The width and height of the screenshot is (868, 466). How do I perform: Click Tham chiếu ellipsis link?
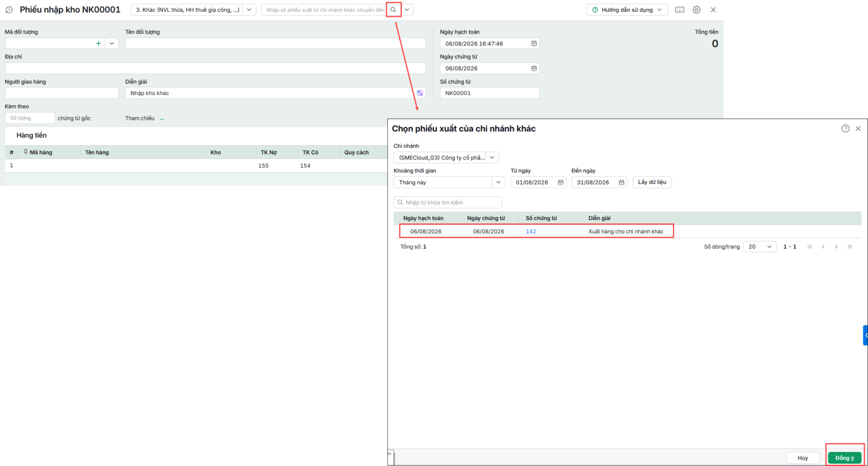click(162, 118)
